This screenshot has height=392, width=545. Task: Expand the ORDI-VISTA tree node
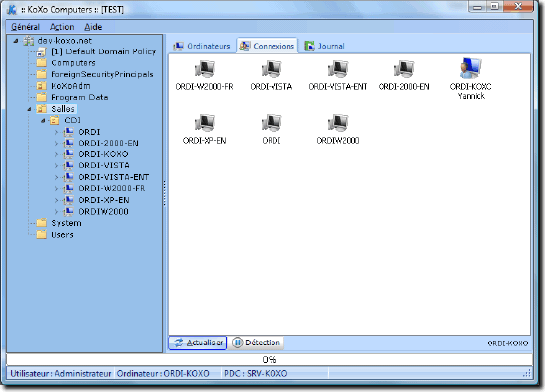56,166
